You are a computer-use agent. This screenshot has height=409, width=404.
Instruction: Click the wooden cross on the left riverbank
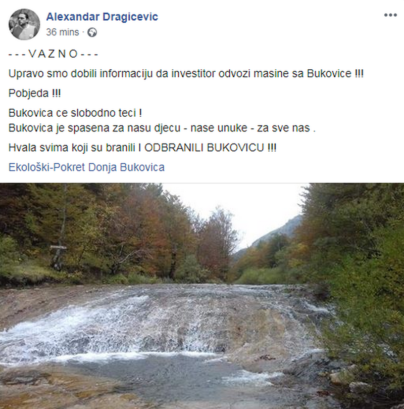coord(58,254)
